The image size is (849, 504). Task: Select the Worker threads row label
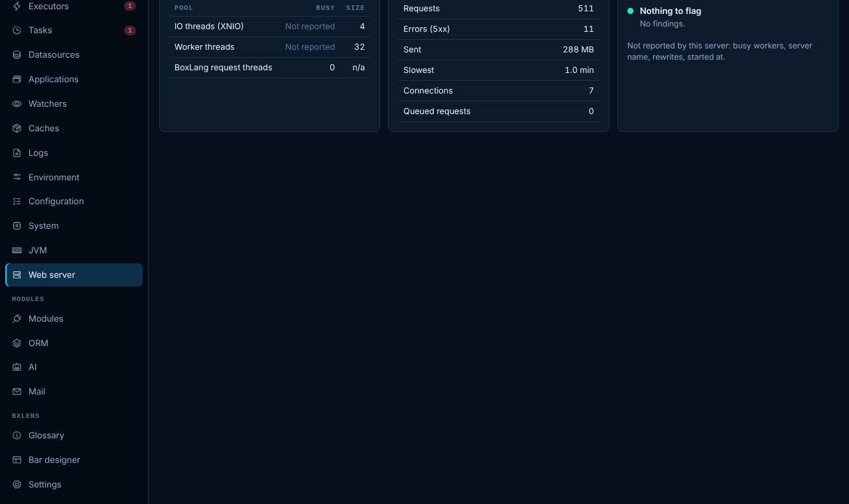point(204,47)
